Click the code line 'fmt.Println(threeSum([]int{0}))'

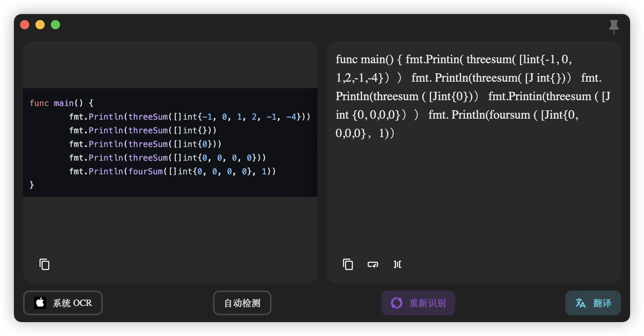[x=145, y=144]
